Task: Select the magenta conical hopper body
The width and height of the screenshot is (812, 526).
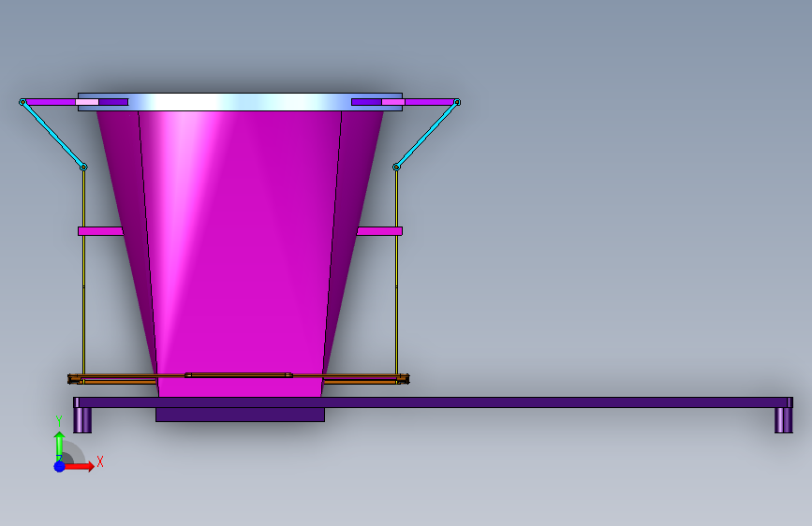Action: coord(240,254)
